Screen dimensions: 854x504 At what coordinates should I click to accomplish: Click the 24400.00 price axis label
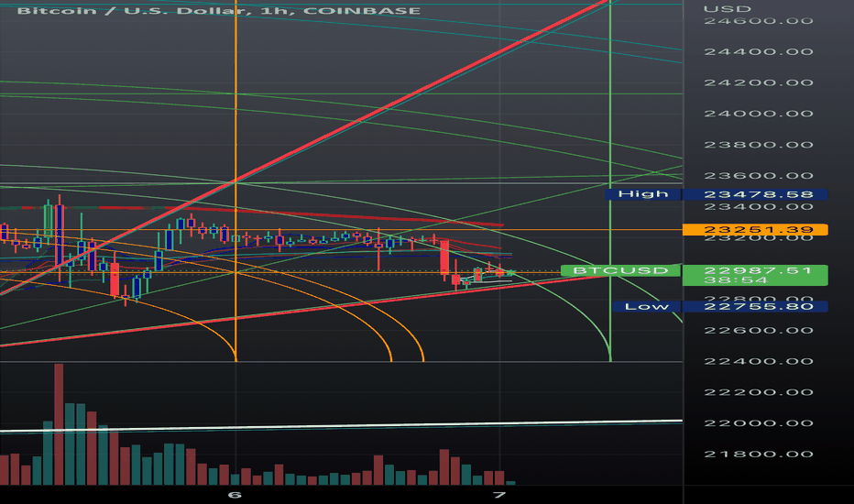[x=759, y=51]
